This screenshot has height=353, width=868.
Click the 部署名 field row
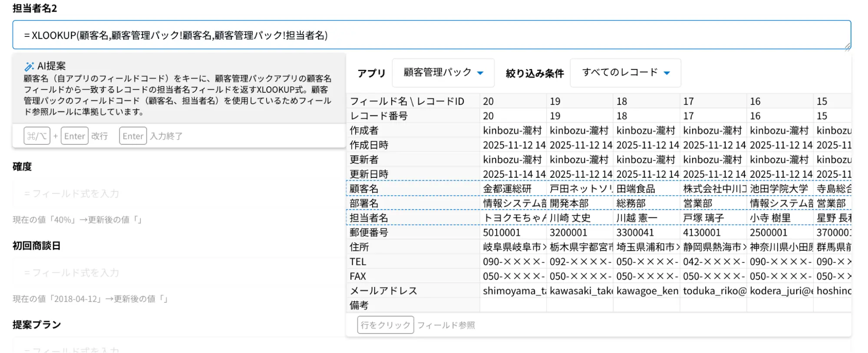[x=364, y=203]
